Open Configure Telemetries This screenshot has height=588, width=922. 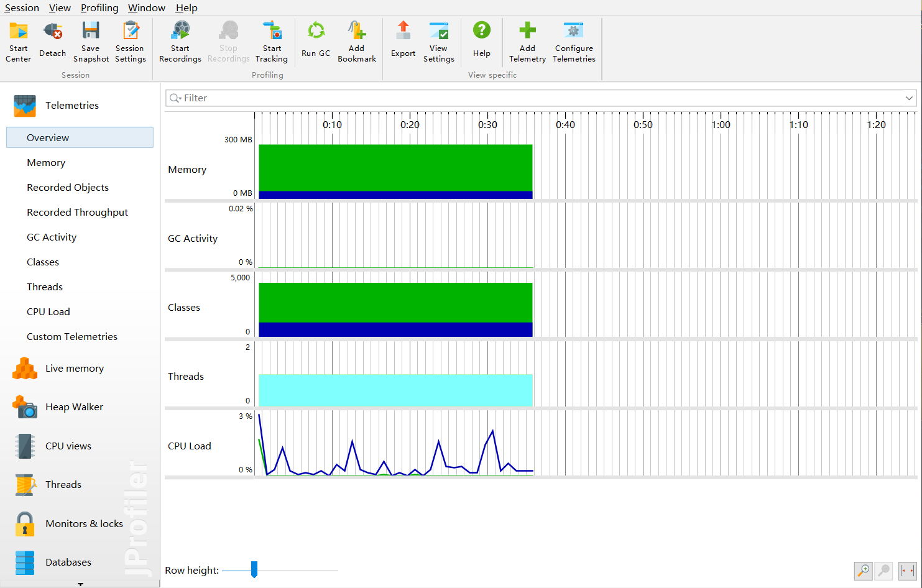tap(574, 42)
